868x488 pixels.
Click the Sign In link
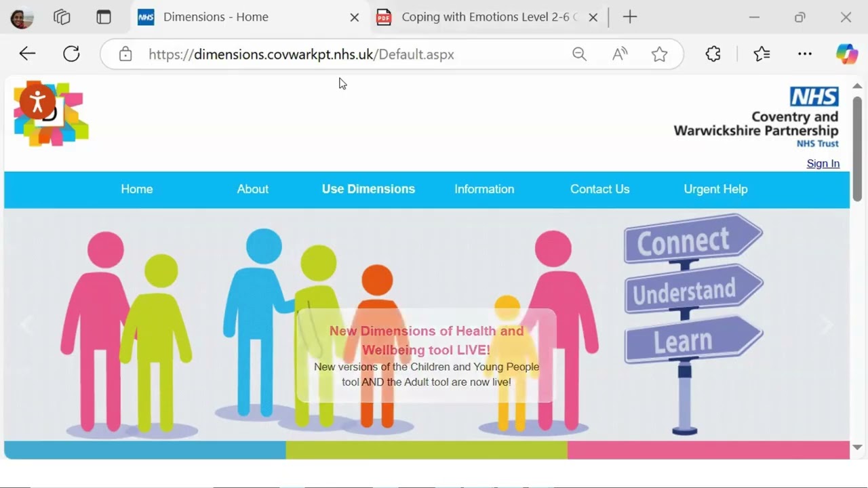coord(823,163)
